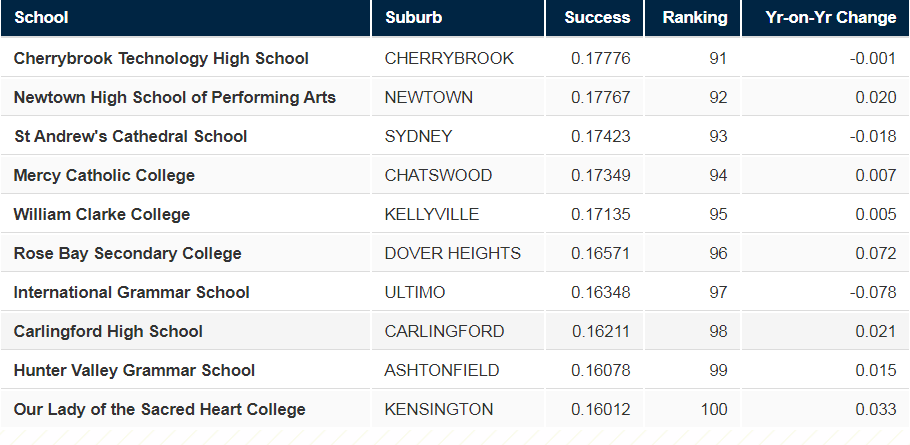This screenshot has height=445, width=910.
Task: Select Our Lady of the Sacred Heart College
Action: point(159,409)
